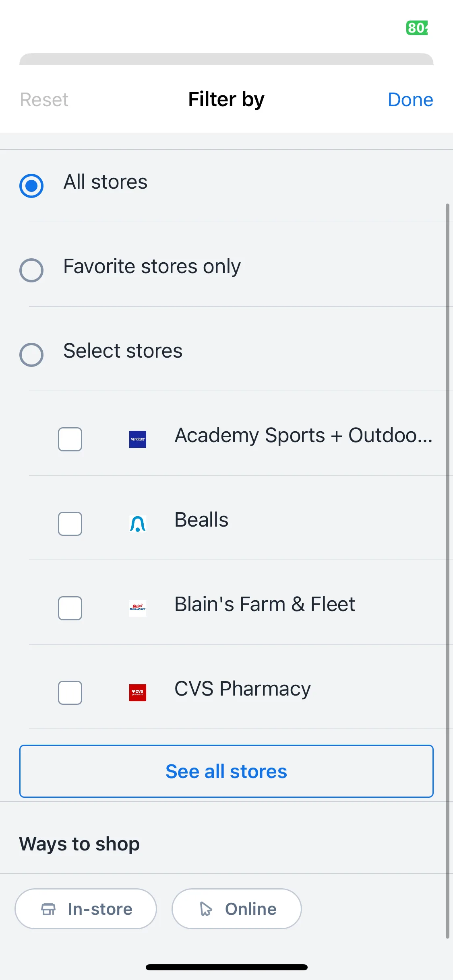Check the CVS Pharmacy checkbox
The height and width of the screenshot is (980, 453).
coord(70,692)
